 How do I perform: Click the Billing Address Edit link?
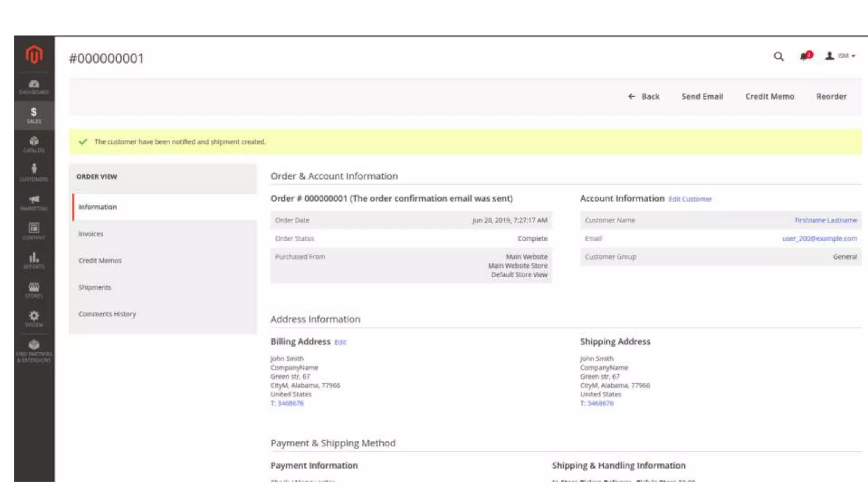[x=340, y=342]
